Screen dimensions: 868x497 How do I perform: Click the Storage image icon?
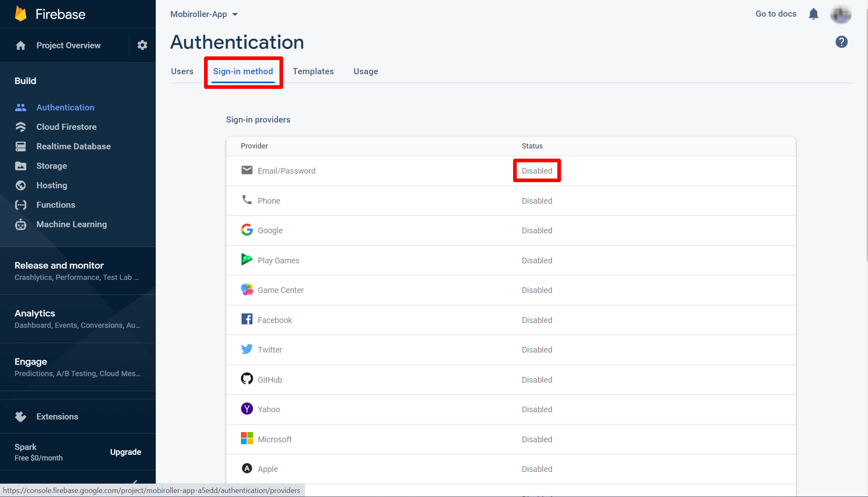tap(21, 166)
